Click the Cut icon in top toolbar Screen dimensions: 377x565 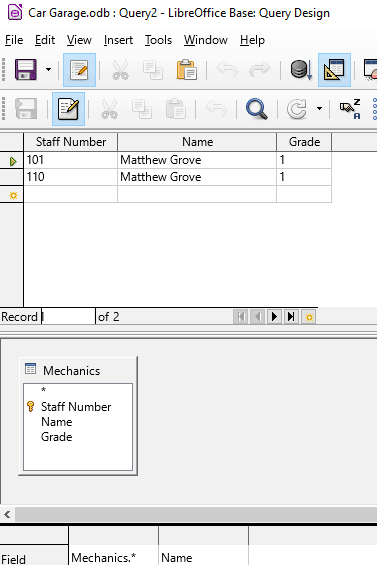pyautogui.click(x=120, y=70)
